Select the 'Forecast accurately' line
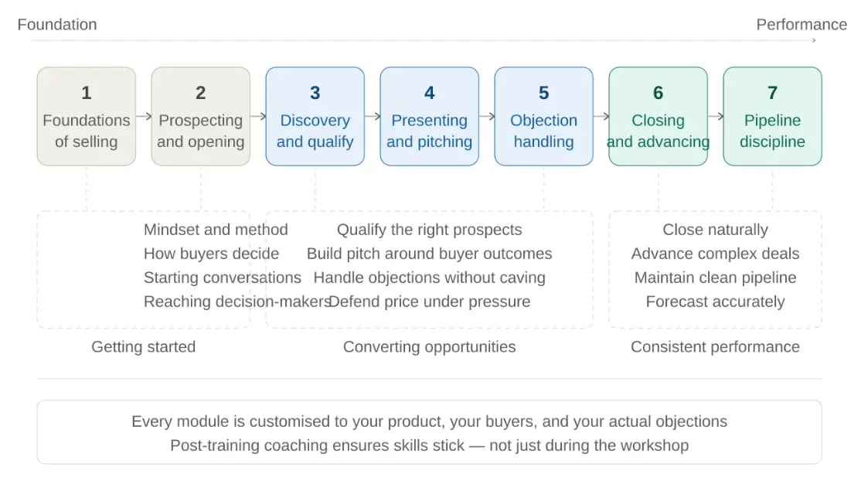This screenshot has height=481, width=868. 715,302
